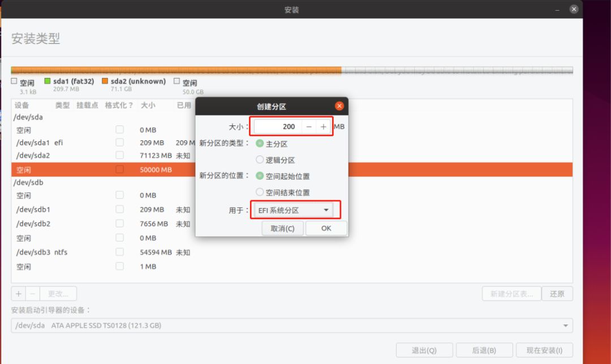611x364 pixels.
Task: Click the orange sda2 segment in disk bar
Action: point(177,70)
